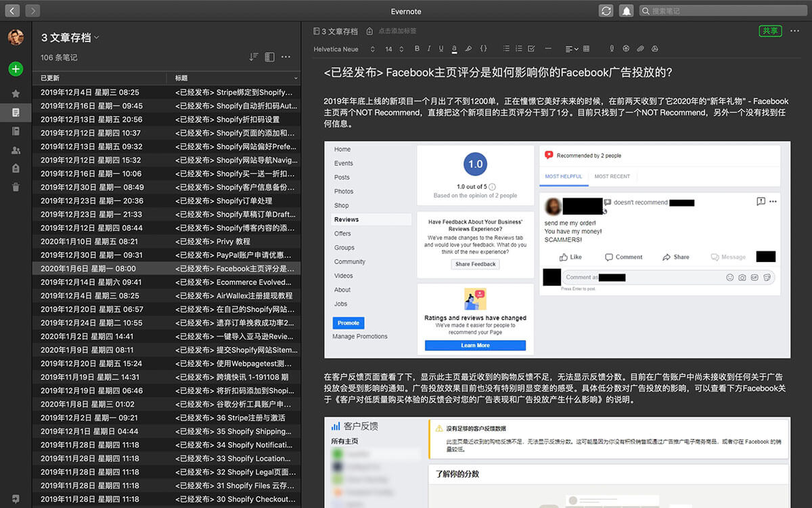
Task: Click the 客户反馈 screenshot image
Action: (x=557, y=461)
